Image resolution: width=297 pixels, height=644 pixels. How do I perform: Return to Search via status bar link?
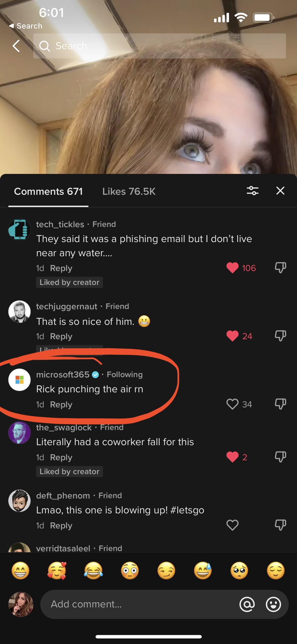click(25, 26)
